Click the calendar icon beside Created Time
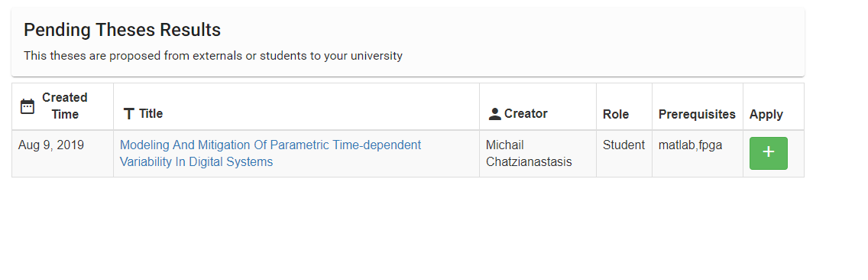The height and width of the screenshot is (280, 868). click(x=28, y=106)
